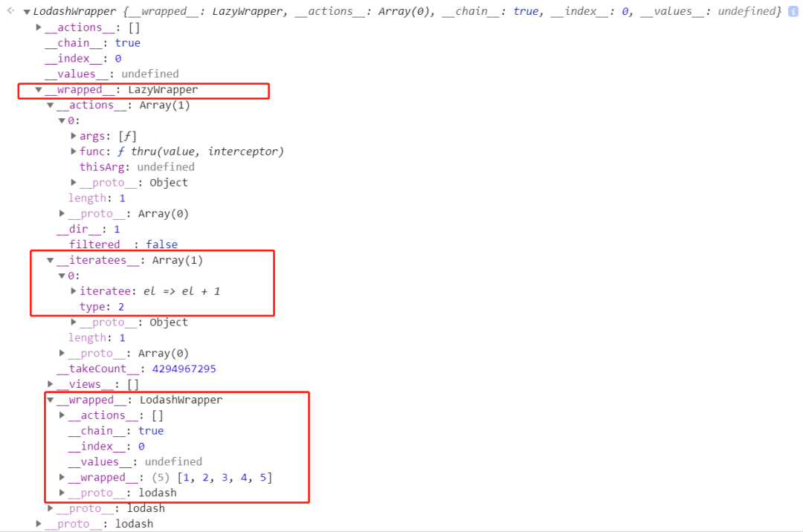Expand __proto__: Object below thisArg
The height and width of the screenshot is (532, 803).
(74, 183)
